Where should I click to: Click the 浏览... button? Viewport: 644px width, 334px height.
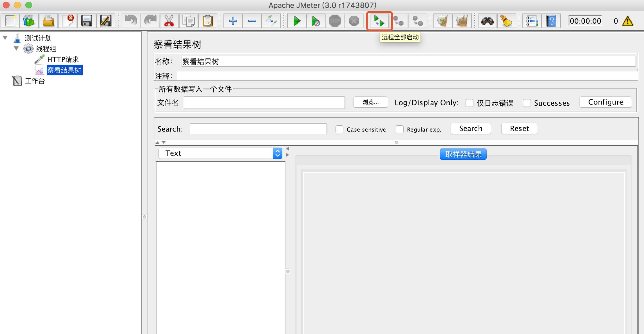point(370,102)
